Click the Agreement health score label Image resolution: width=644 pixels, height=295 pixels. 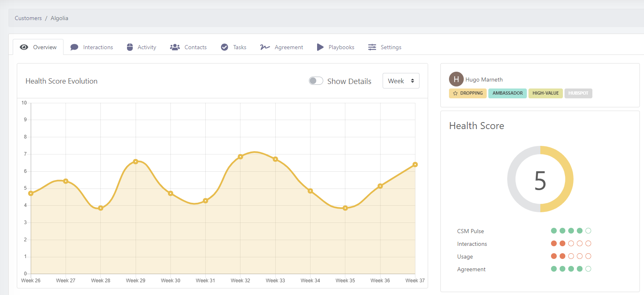471,269
